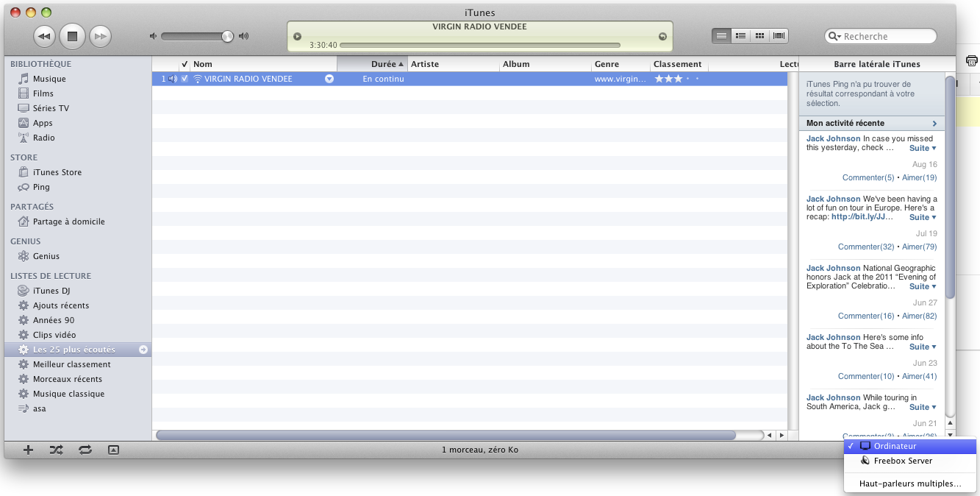Open the Morceaux récents playlist
Viewport: 980px width, 496px height.
click(68, 379)
